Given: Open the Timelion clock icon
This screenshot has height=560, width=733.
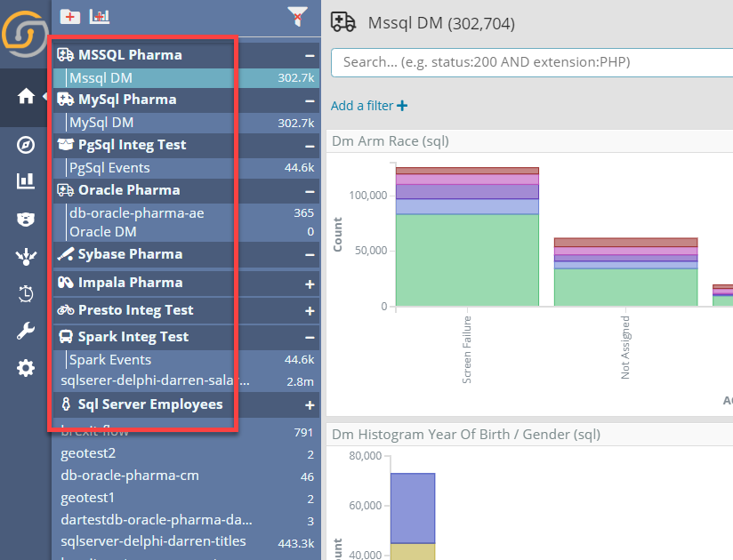Looking at the screenshot, I should pos(26,293).
